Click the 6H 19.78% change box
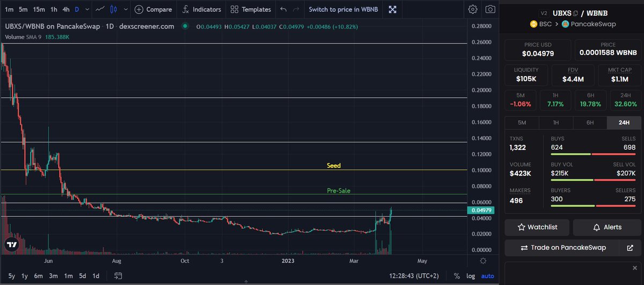The width and height of the screenshot is (644, 285). click(590, 100)
